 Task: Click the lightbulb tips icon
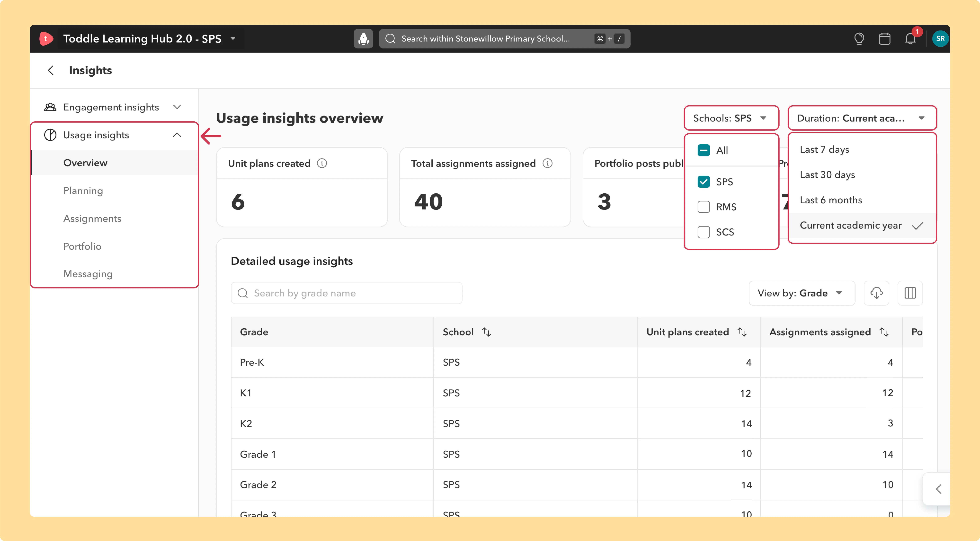[x=859, y=38]
